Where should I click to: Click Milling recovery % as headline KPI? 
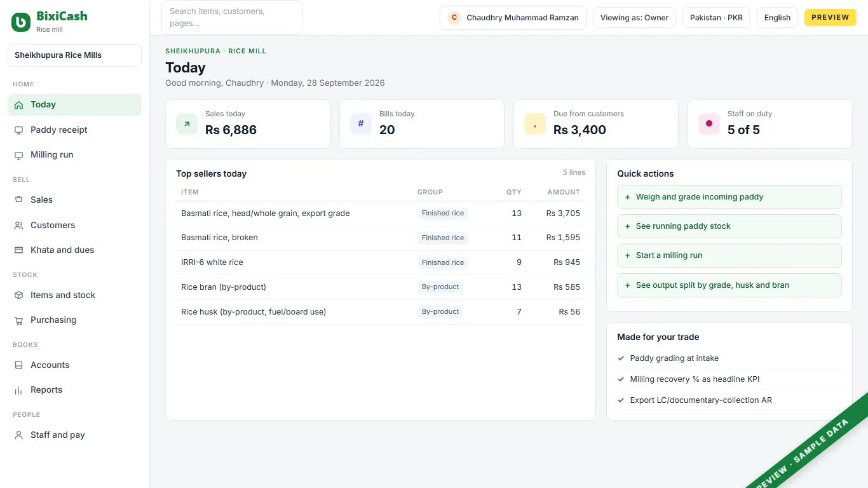pos(695,379)
